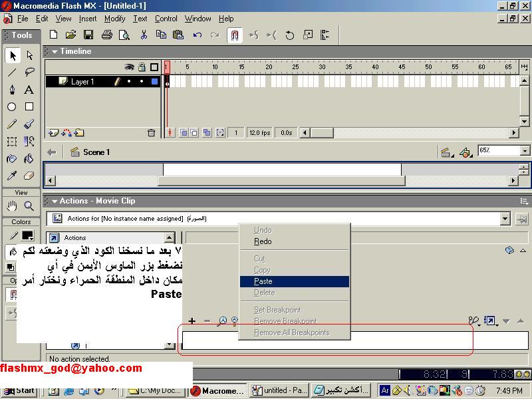532x399 pixels.
Task: Select the Brush tool
Action: [x=29, y=124]
